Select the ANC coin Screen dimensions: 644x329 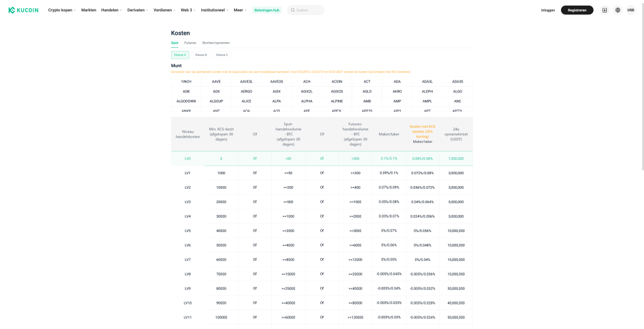458,101
